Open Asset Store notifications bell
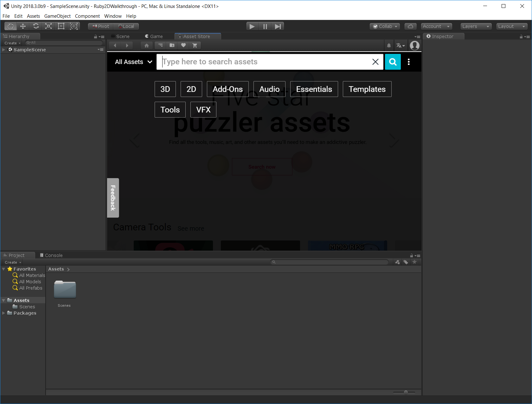Viewport: 532px width, 404px height. coord(389,46)
